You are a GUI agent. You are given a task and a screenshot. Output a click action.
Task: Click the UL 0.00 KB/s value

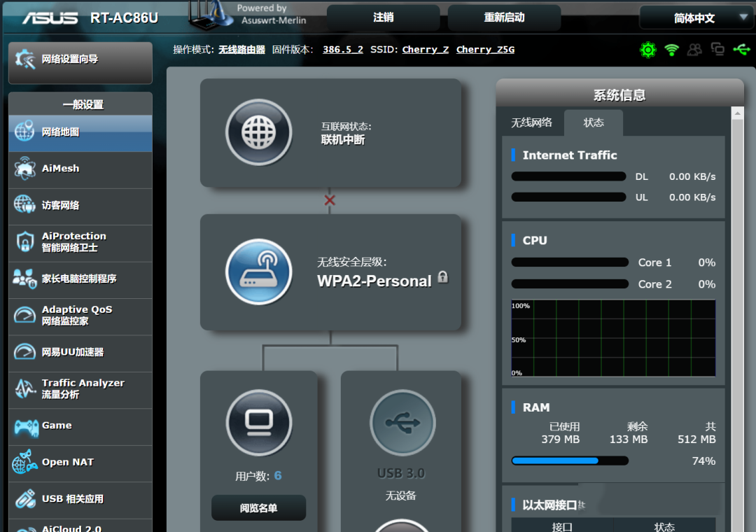(692, 197)
